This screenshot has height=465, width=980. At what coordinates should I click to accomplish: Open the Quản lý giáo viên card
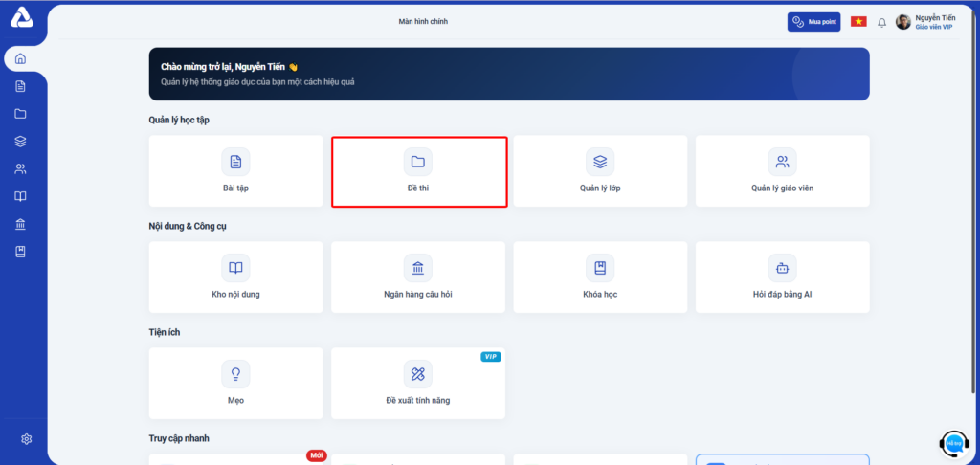tap(783, 170)
